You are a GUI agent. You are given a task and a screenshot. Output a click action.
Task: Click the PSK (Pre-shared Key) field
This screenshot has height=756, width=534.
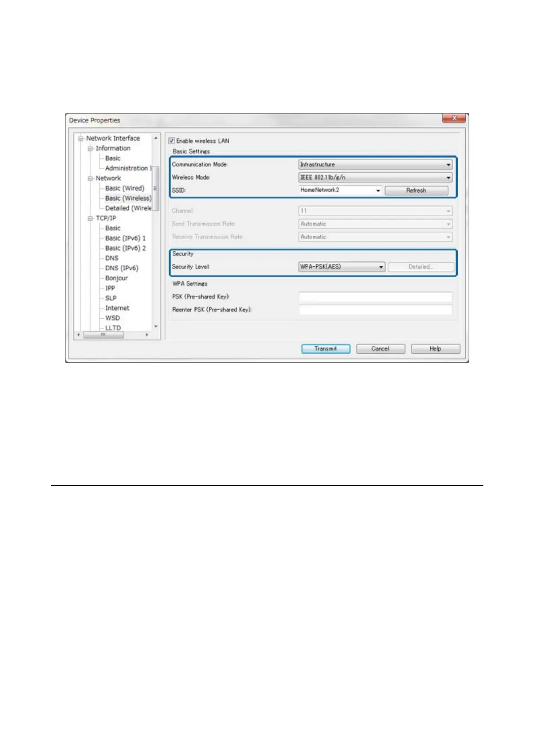click(x=375, y=297)
